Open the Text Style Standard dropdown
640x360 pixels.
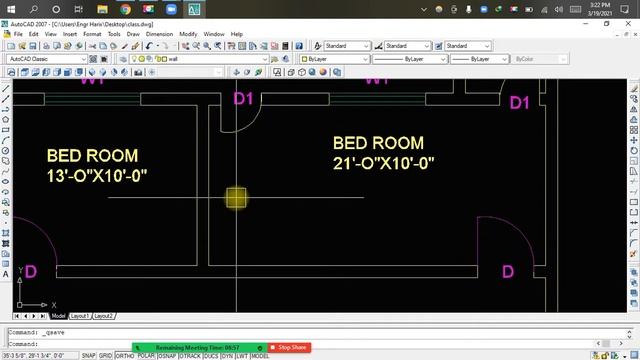366,46
